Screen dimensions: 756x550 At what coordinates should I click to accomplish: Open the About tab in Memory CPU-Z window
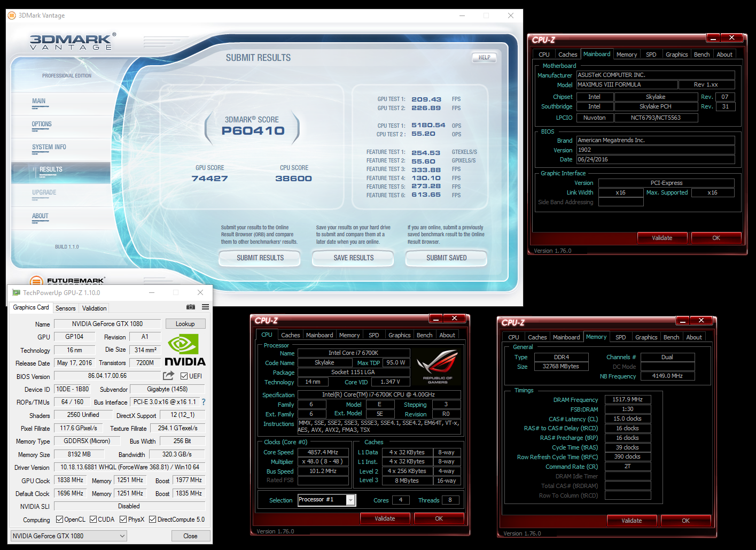pos(694,337)
